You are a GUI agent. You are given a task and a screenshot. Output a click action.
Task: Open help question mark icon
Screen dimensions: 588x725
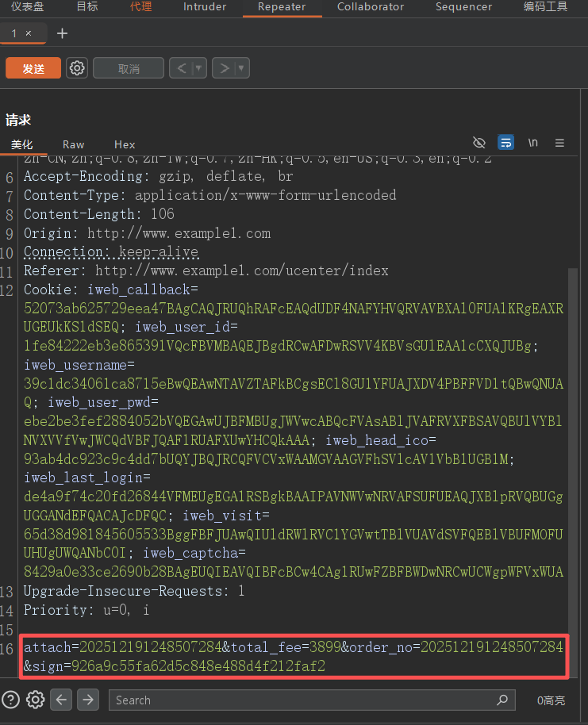point(10,700)
